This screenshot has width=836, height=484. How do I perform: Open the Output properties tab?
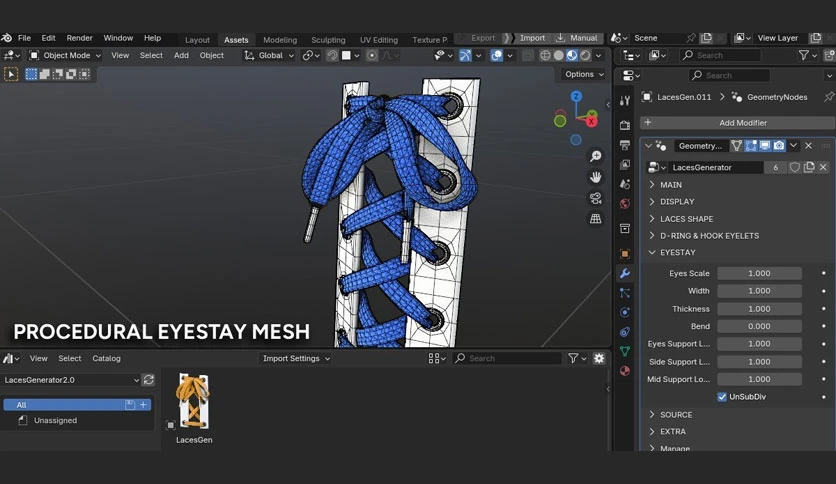[625, 145]
